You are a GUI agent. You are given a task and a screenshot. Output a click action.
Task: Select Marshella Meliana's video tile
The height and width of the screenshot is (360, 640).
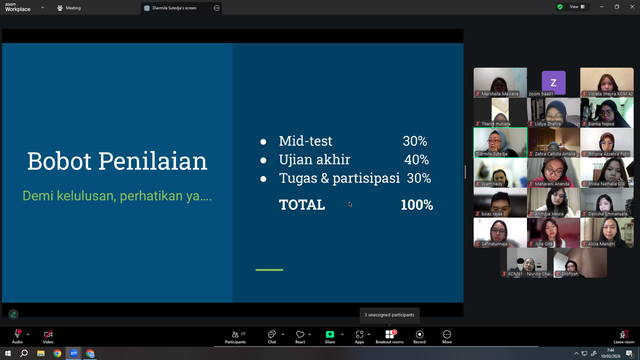(x=500, y=82)
